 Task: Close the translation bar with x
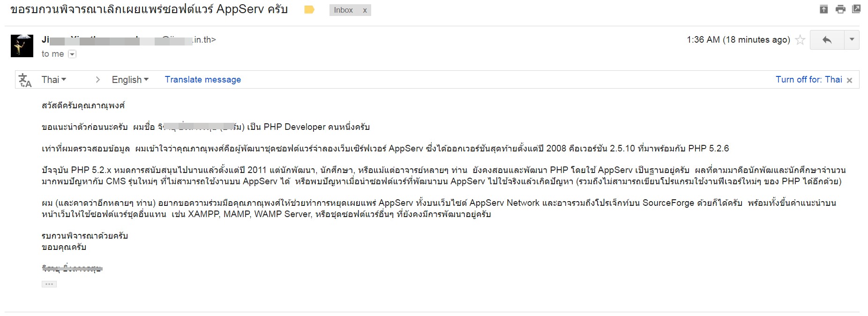point(849,80)
